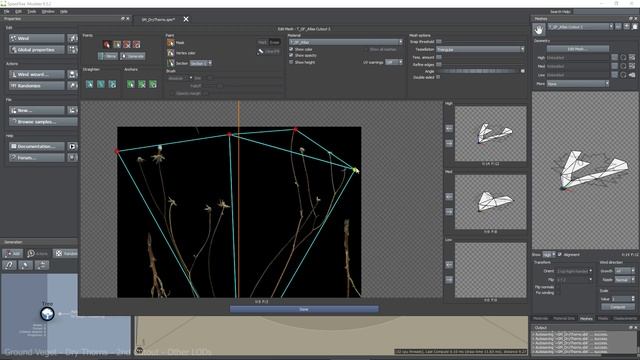640x360 pixels.
Task: Open the Ripple wind direction dropdown
Action: click(624, 280)
